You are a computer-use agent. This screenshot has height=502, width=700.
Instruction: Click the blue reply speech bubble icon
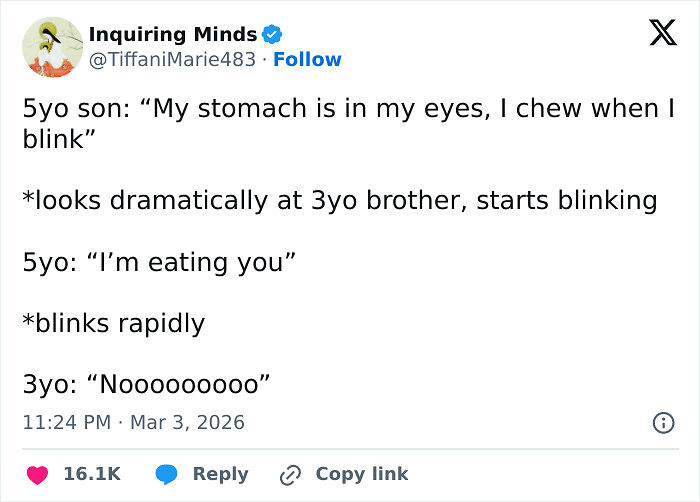point(167,474)
